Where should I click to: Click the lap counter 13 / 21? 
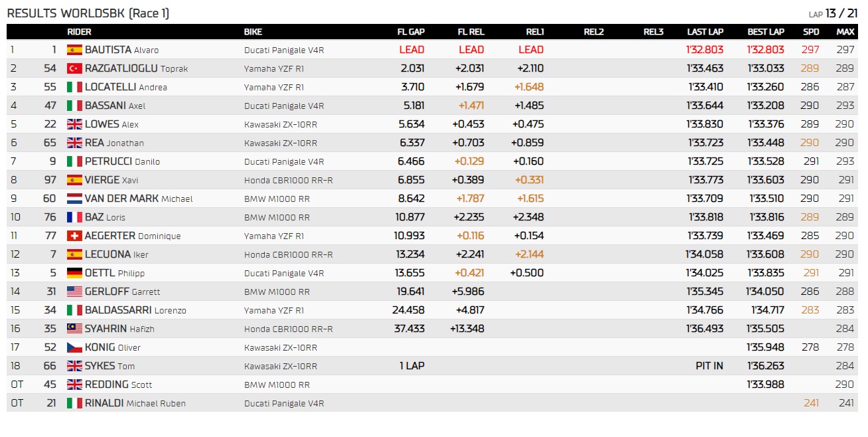(x=841, y=13)
